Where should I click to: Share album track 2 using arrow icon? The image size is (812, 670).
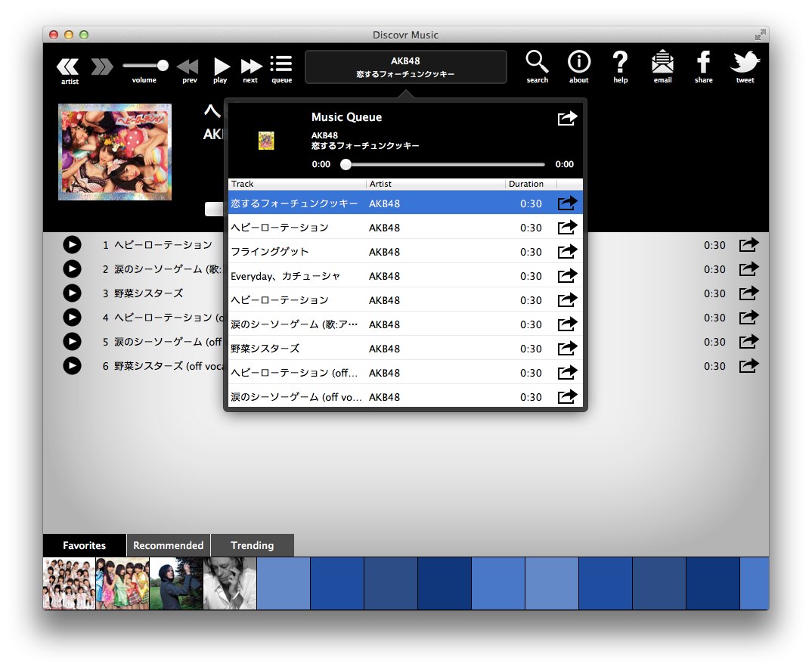pos(748,268)
